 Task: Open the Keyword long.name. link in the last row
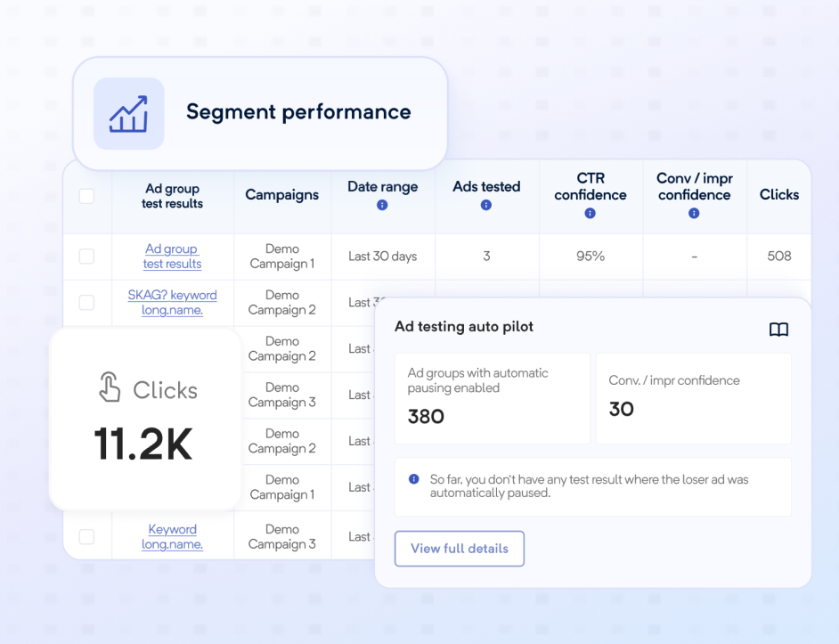coord(172,536)
